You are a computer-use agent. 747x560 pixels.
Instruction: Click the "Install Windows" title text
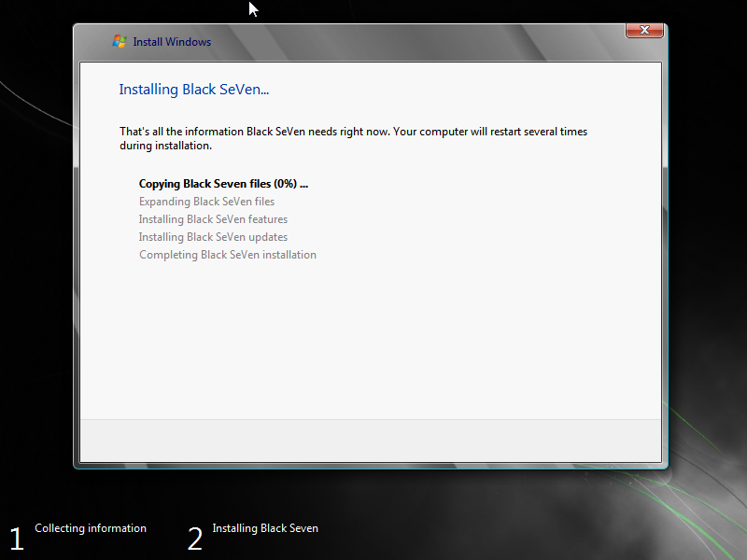tap(172, 42)
